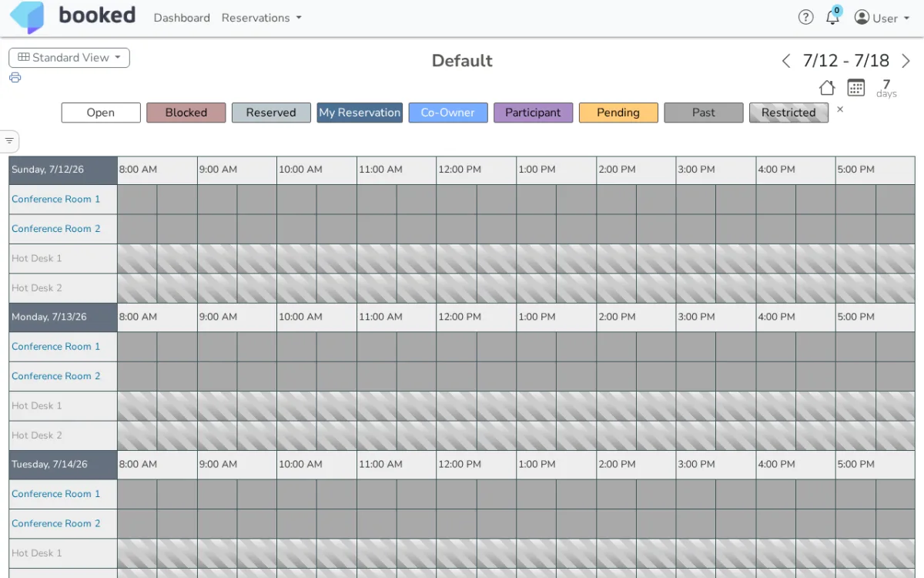Open Conference Room 2 under Monday 7/13/26
Screen dimensions: 924x578
click(x=56, y=376)
